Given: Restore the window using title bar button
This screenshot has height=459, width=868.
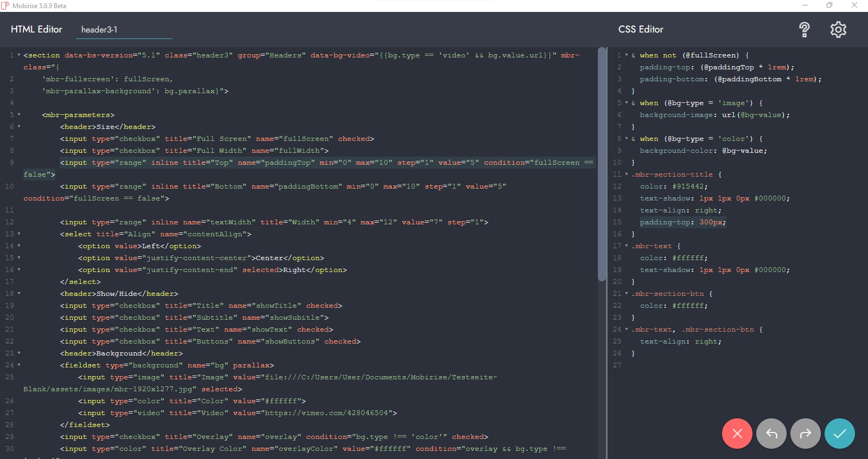Looking at the screenshot, I should point(829,5).
